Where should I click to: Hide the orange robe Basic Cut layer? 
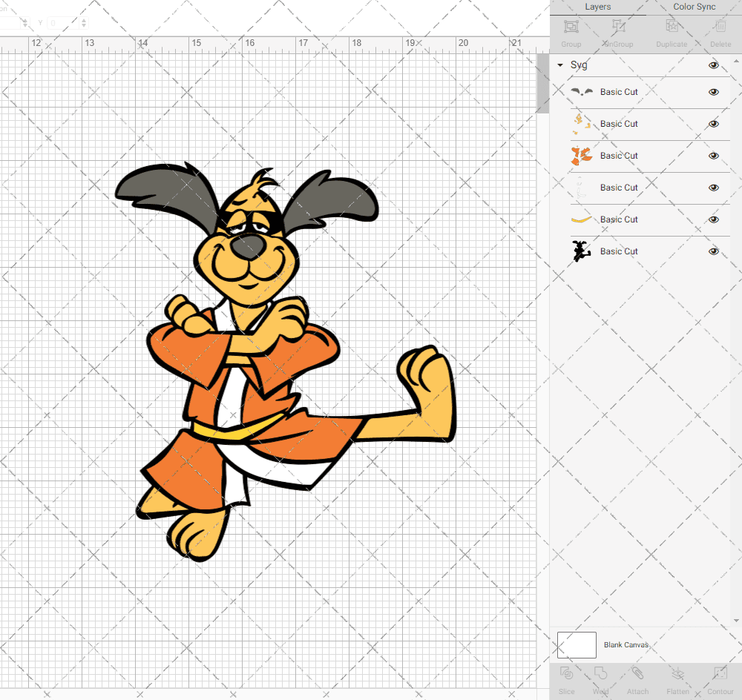(714, 156)
